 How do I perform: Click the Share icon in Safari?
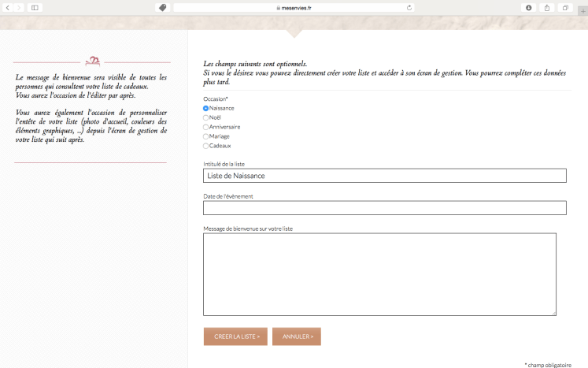(x=546, y=7)
